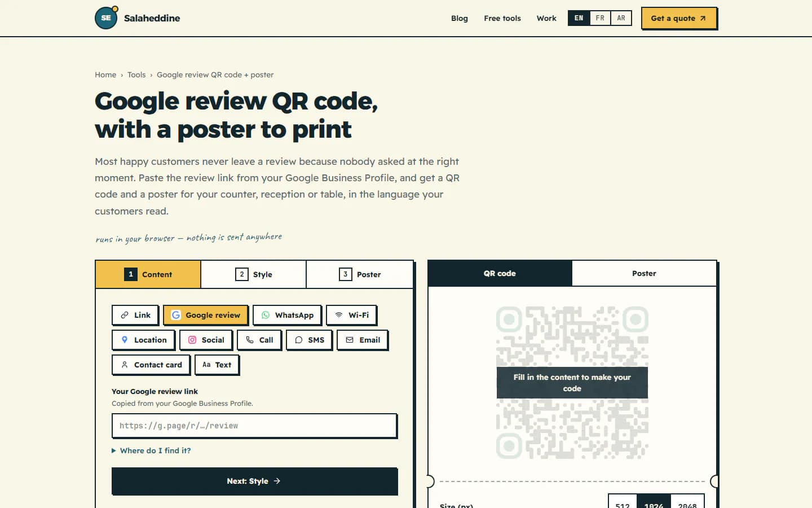This screenshot has width=812, height=508.
Task: Click the QR code placeholder preview image
Action: pyautogui.click(x=572, y=383)
